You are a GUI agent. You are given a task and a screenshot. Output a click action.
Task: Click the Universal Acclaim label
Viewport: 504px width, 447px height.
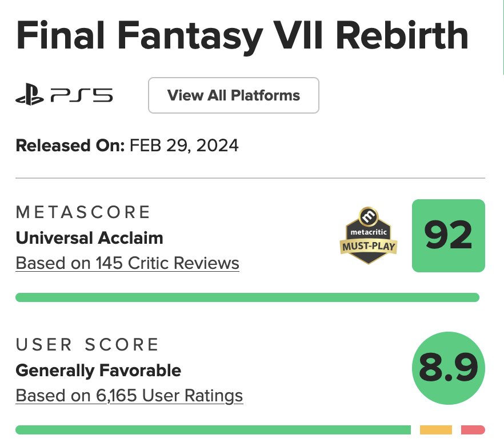click(x=89, y=237)
